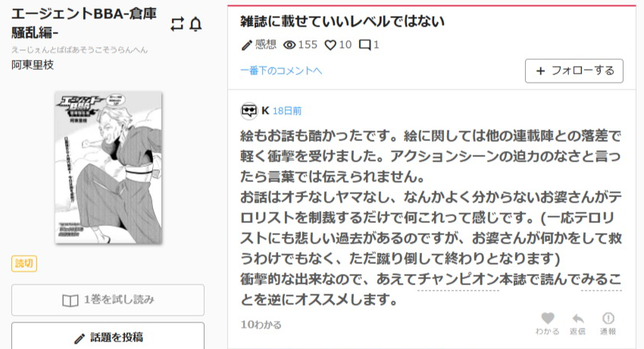Click the pencil 感想 category icon
644x349 pixels.
point(246,45)
